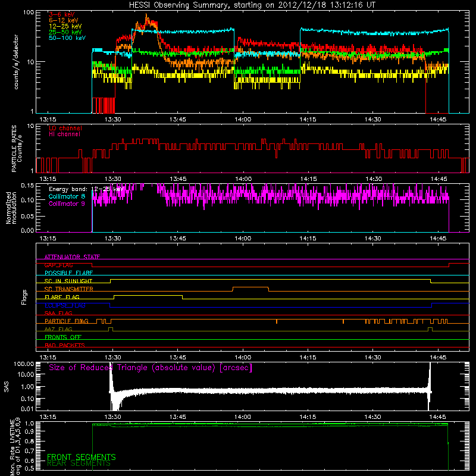
Task: Select the 3-6 keV legend label
Action: (x=61, y=14)
